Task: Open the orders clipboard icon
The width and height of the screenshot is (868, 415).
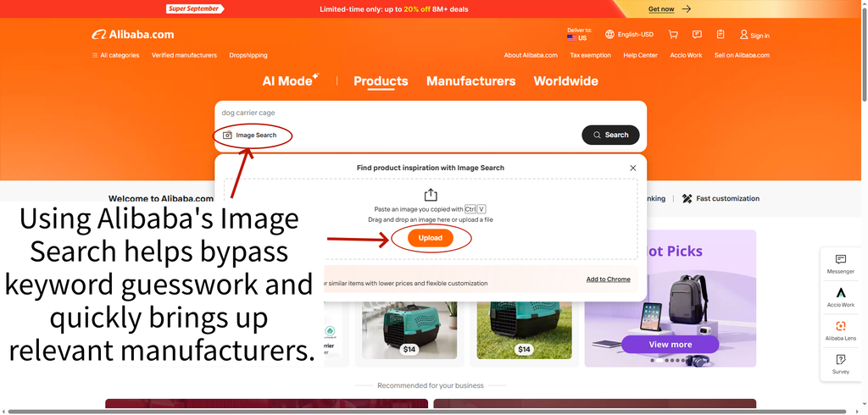Action: click(721, 35)
